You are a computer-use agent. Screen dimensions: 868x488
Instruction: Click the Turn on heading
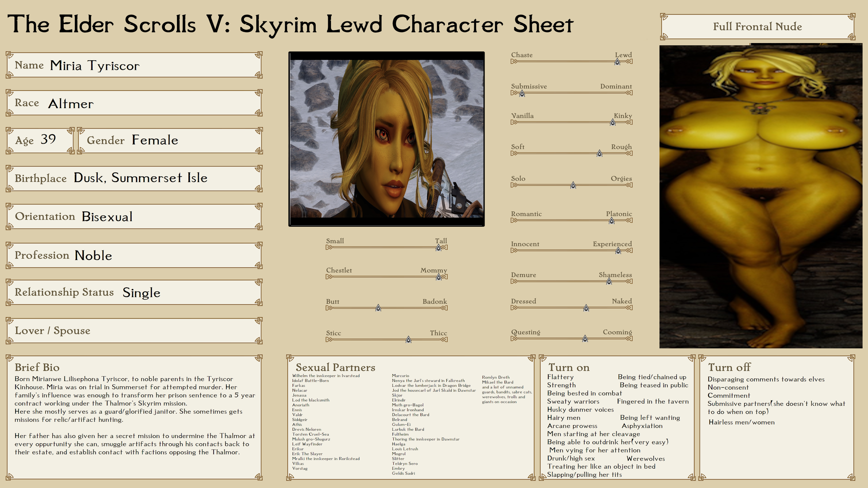pos(569,367)
